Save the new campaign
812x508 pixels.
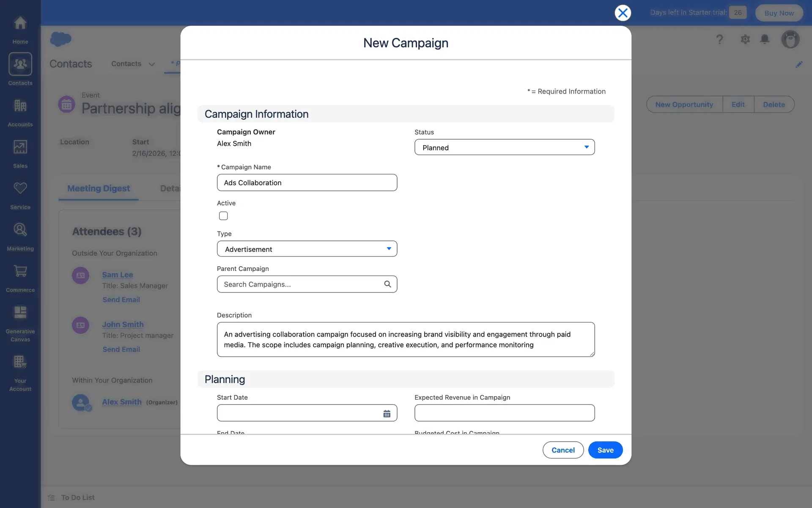coord(605,450)
